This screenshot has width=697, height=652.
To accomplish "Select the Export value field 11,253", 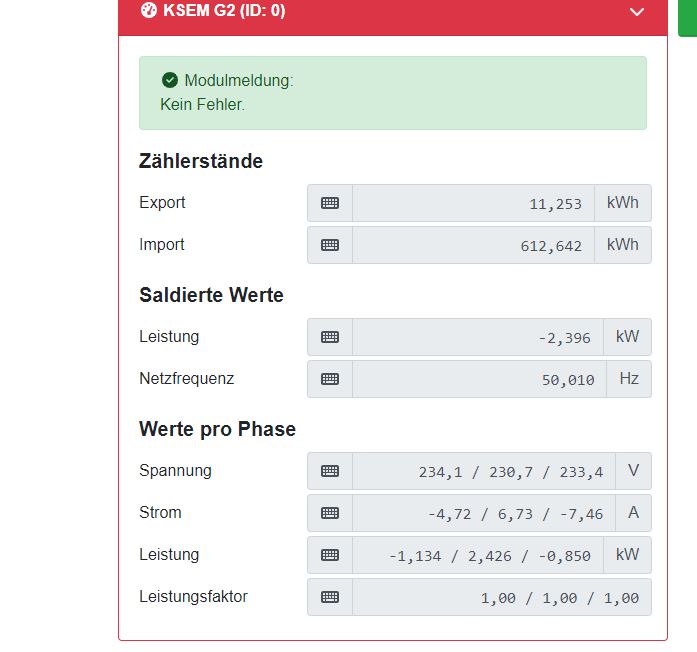I will (473, 203).
